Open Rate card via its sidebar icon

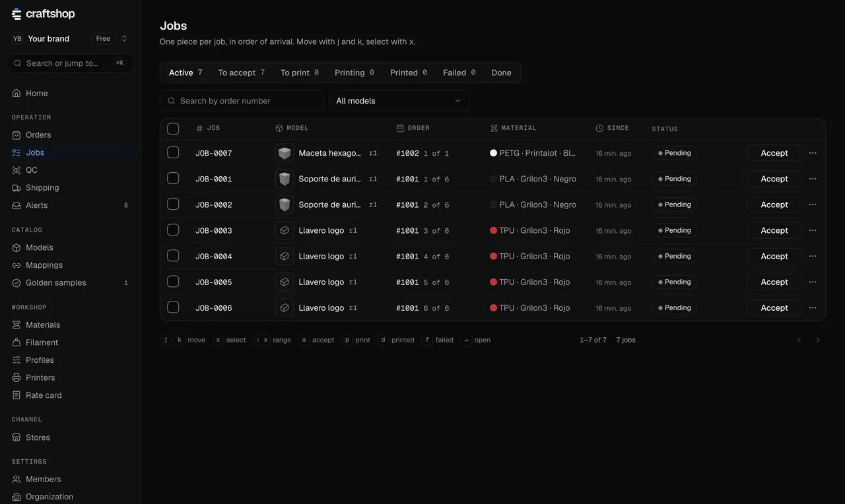17,395
